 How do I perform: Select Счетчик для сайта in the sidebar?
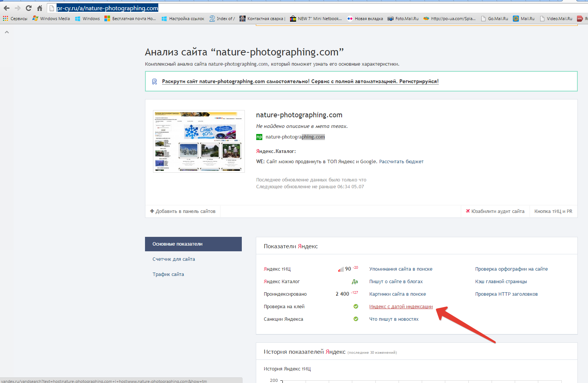pos(174,259)
